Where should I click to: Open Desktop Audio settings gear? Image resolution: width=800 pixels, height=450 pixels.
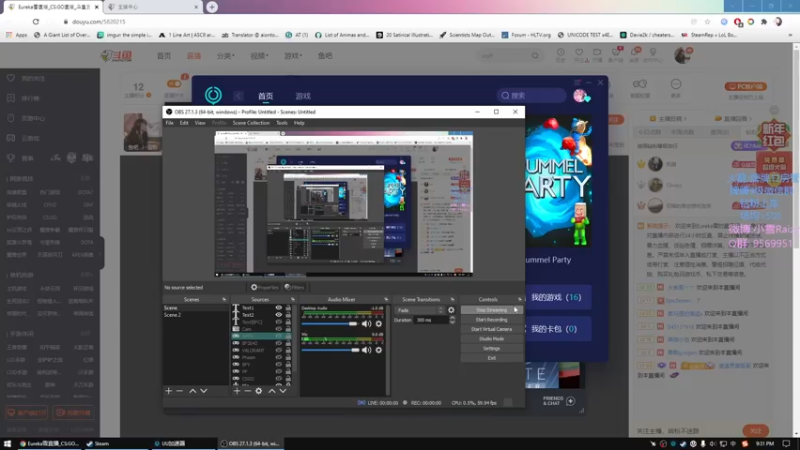(379, 323)
